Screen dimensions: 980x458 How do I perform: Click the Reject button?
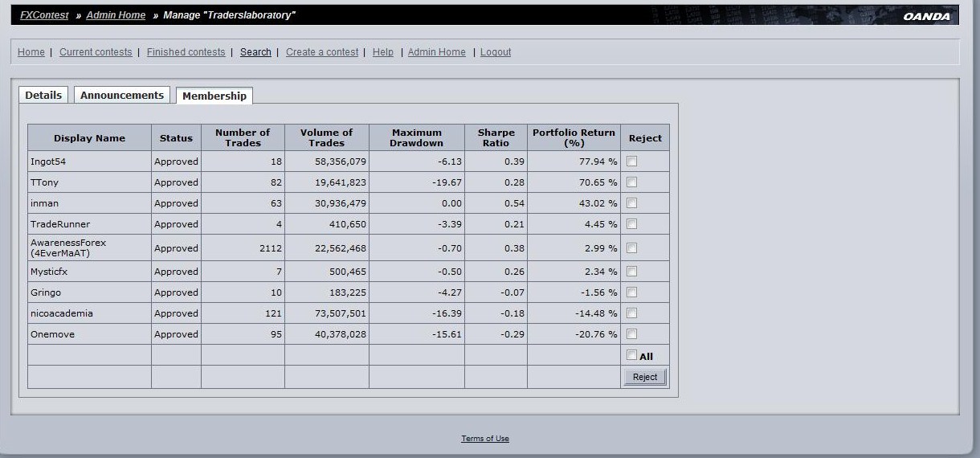pos(645,377)
